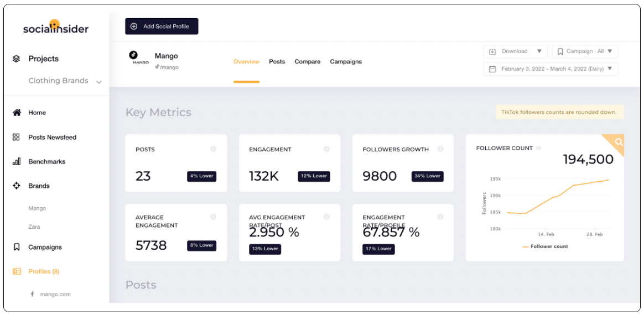Click the 132K engagement value
Screen dimensions: 644x316
(264, 176)
